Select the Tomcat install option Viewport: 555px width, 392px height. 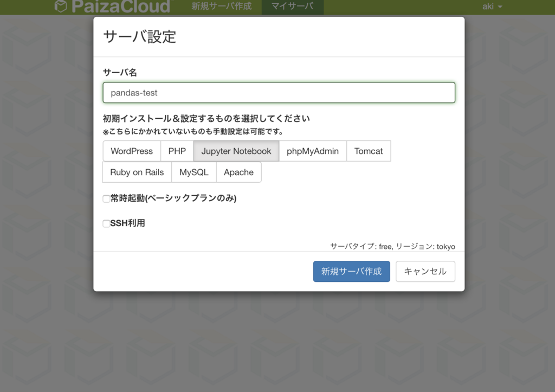[x=369, y=151]
